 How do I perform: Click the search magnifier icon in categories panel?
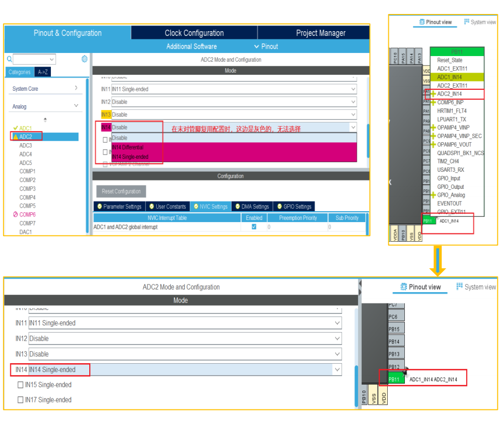pos(9,59)
